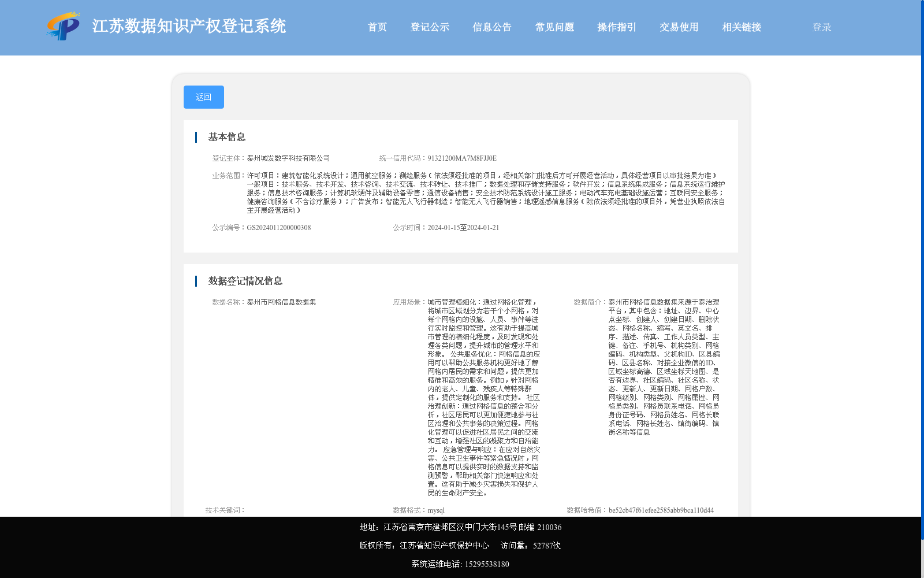Open the 登记公示 section

click(430, 27)
